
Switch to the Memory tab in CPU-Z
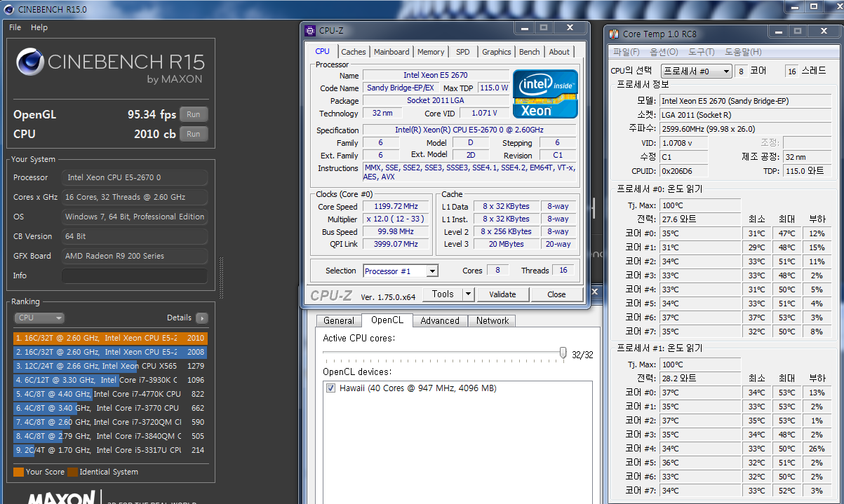[x=431, y=52]
